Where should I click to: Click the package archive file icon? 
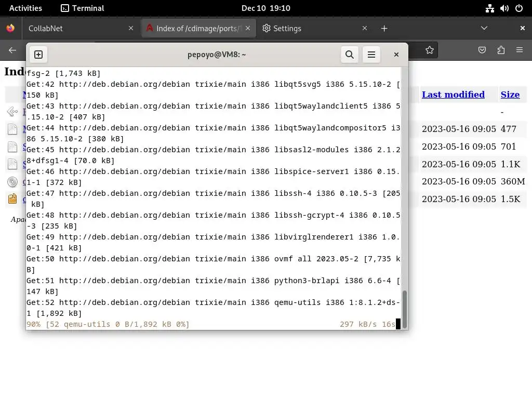pos(12,198)
